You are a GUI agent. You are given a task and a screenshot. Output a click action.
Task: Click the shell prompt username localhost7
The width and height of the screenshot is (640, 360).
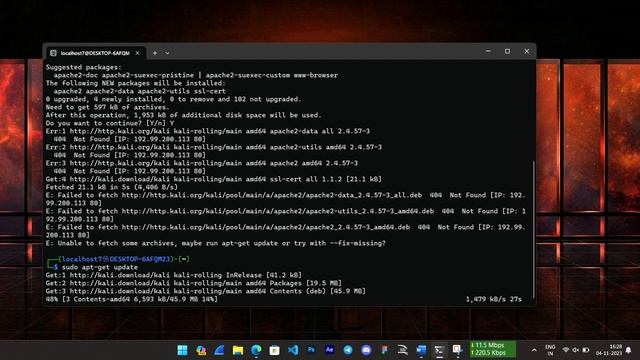[82, 259]
